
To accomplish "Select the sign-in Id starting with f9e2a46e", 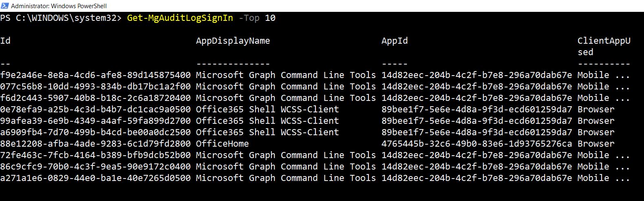I will click(95, 75).
